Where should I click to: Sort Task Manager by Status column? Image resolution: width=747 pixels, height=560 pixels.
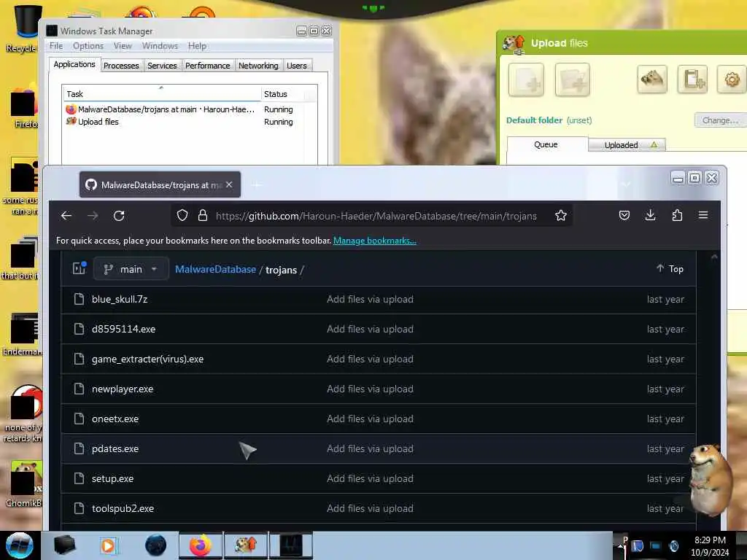(283, 94)
